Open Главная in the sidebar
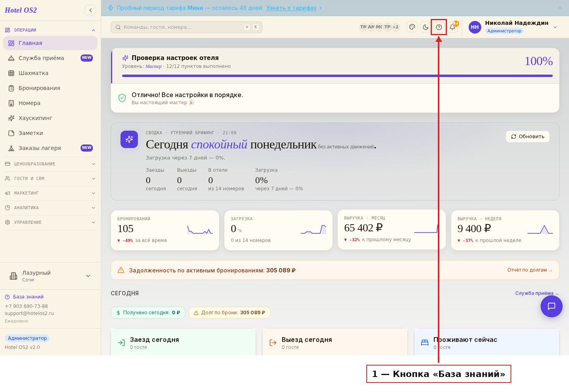569x392 pixels. pyautogui.click(x=50, y=43)
